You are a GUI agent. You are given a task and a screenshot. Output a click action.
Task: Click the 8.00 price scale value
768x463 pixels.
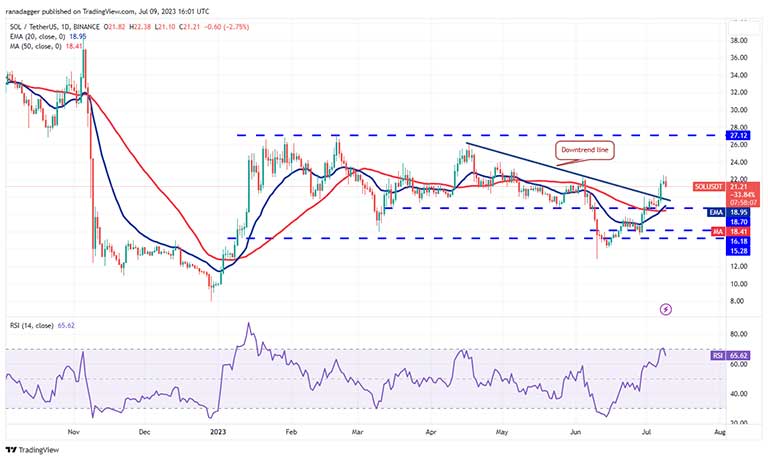pyautogui.click(x=738, y=301)
